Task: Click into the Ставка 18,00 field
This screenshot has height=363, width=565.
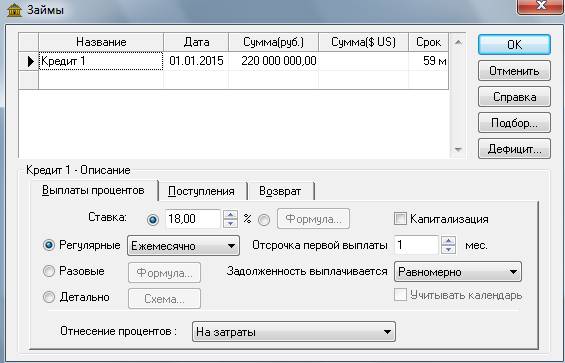Action: click(x=193, y=219)
